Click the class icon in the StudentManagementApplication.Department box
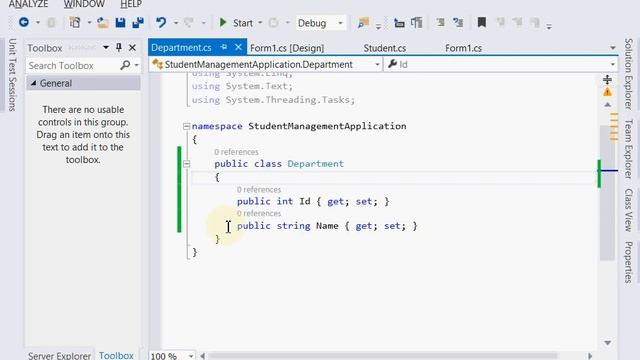Image resolution: width=640 pixels, height=360 pixels. (158, 64)
